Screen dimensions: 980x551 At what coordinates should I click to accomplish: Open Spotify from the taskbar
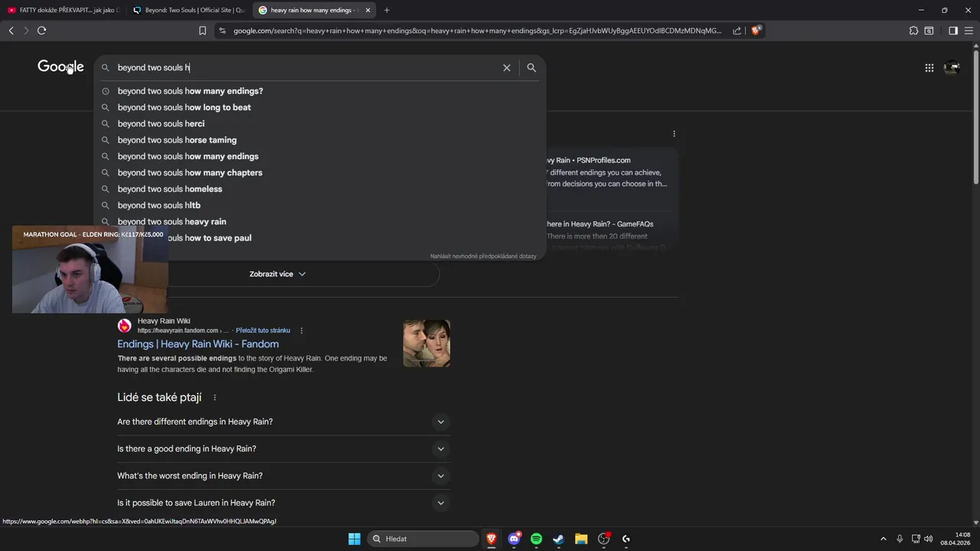(x=536, y=539)
